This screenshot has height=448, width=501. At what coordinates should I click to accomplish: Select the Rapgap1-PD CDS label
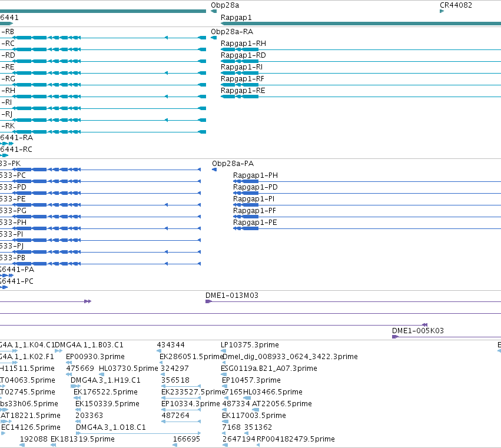pos(256,187)
